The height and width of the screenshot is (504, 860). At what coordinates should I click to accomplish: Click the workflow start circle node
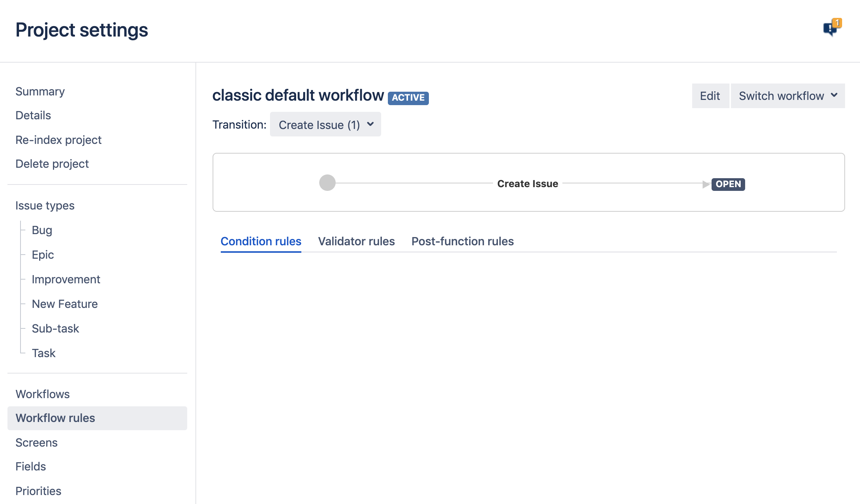pos(327,183)
